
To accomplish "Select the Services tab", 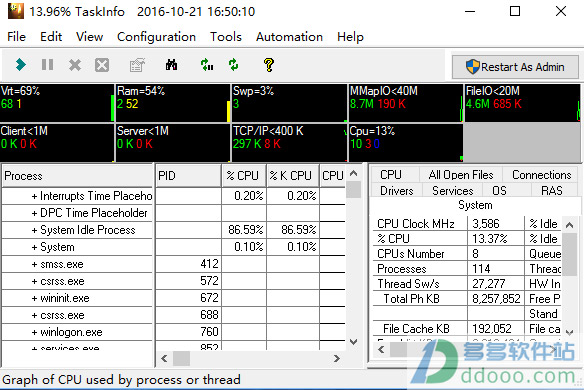I will pos(453,191).
